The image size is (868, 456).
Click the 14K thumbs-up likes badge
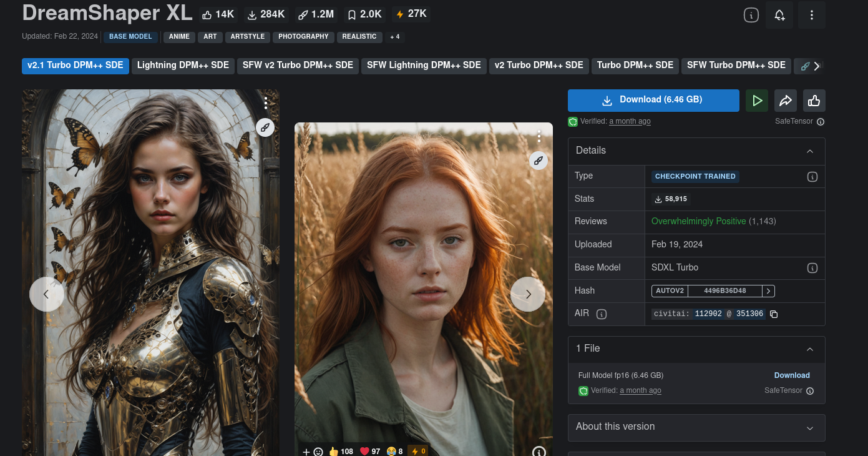pyautogui.click(x=217, y=14)
